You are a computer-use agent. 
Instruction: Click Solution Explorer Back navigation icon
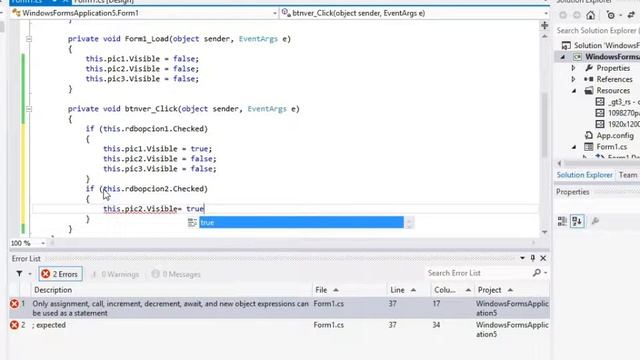(x=563, y=16)
